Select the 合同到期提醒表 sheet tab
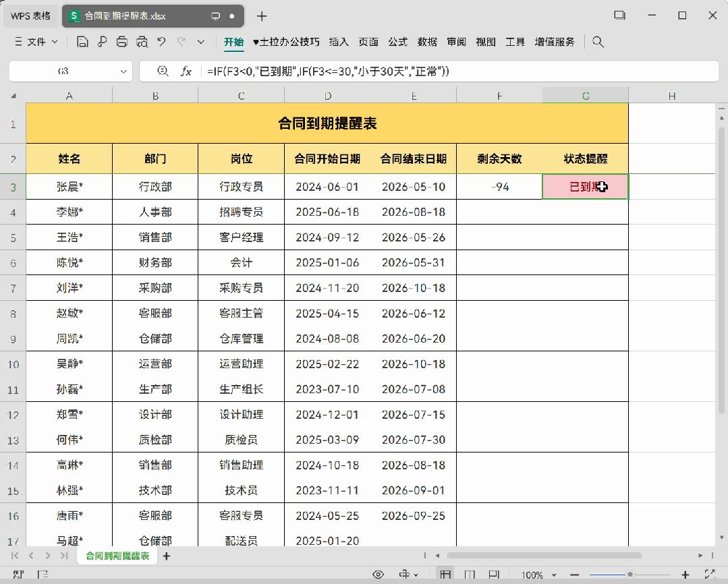 coord(117,556)
